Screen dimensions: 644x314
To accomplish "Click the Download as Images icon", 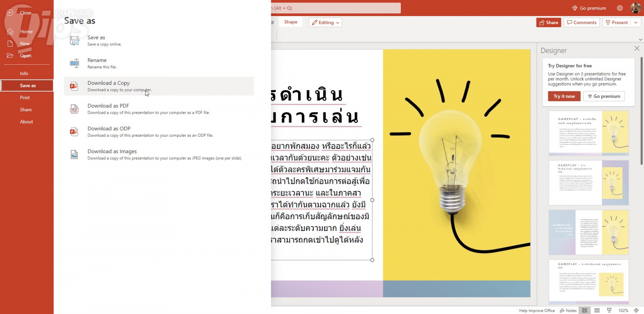I will (74, 154).
